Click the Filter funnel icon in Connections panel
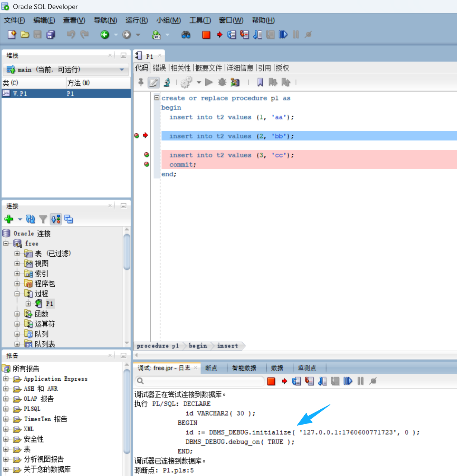Screen dimensions: 457x476 click(x=43, y=219)
